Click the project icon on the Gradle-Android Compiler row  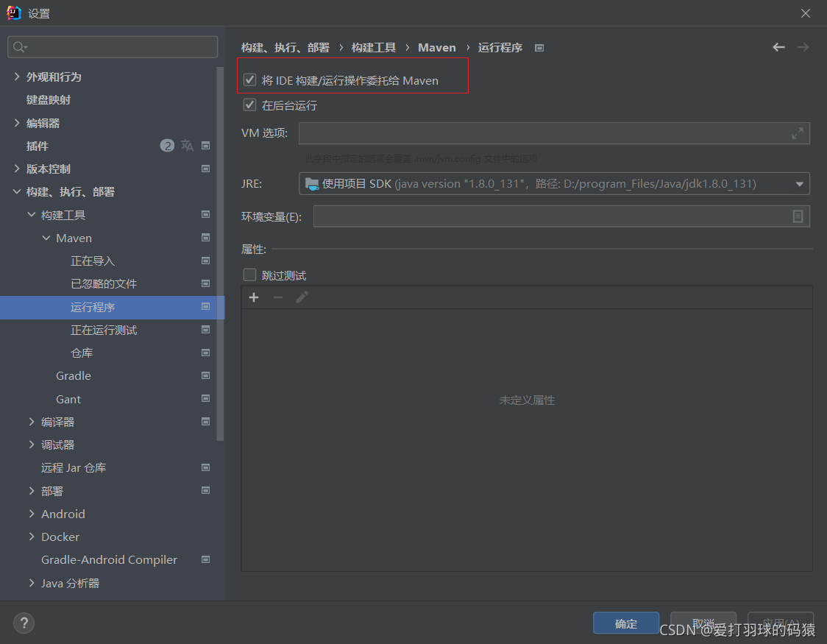(x=206, y=559)
